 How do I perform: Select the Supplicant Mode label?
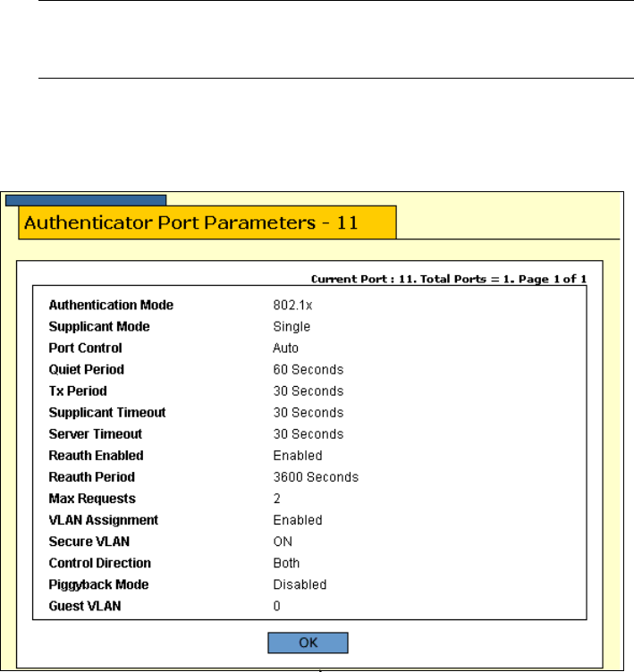tap(99, 326)
